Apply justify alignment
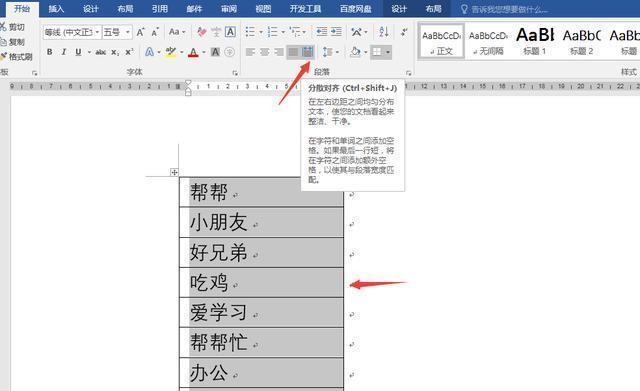The height and width of the screenshot is (391, 640). 293,52
